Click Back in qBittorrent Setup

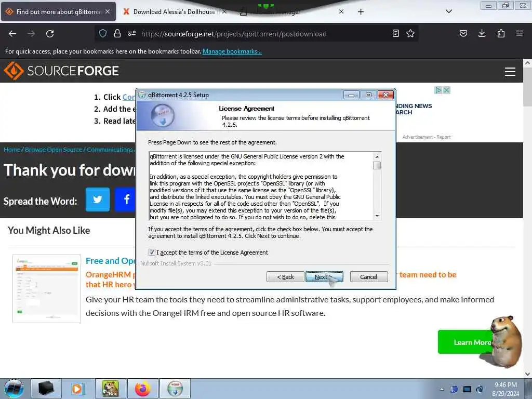[285, 277]
